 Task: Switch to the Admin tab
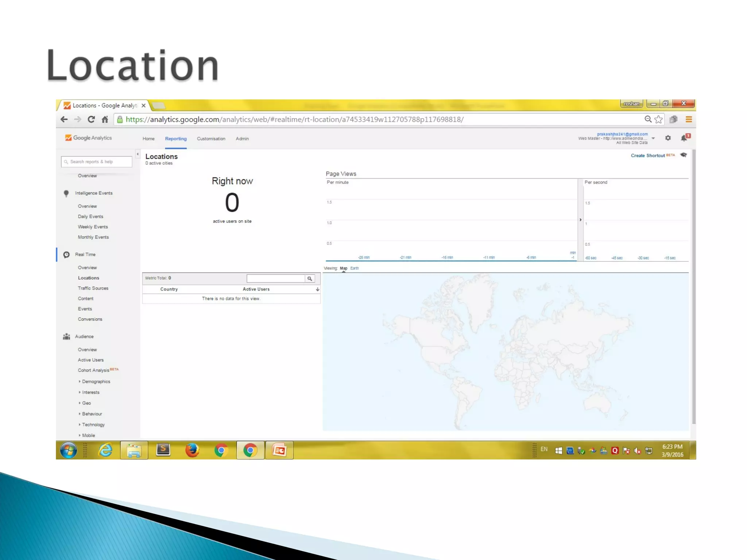tap(242, 139)
